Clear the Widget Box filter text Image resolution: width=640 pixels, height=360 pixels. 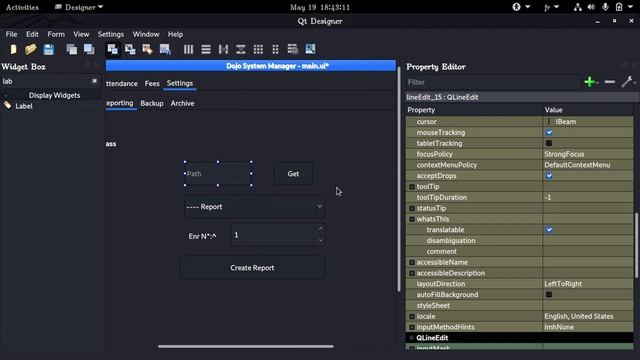point(94,81)
